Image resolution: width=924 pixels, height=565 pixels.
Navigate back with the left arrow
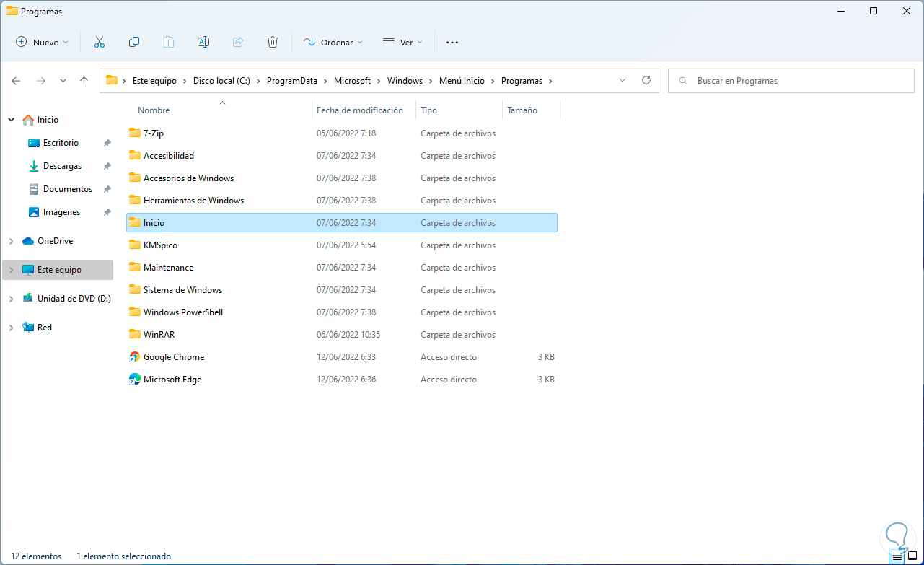coord(16,81)
